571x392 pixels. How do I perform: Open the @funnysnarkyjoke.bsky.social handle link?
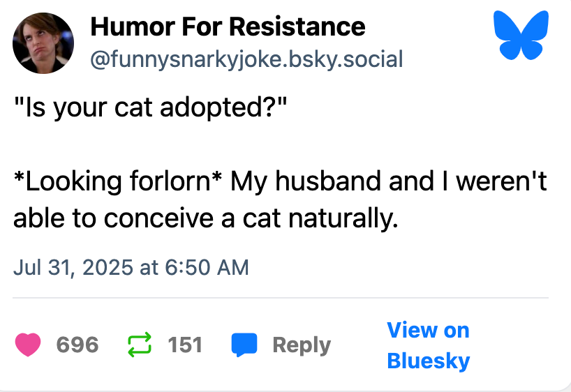pos(246,59)
